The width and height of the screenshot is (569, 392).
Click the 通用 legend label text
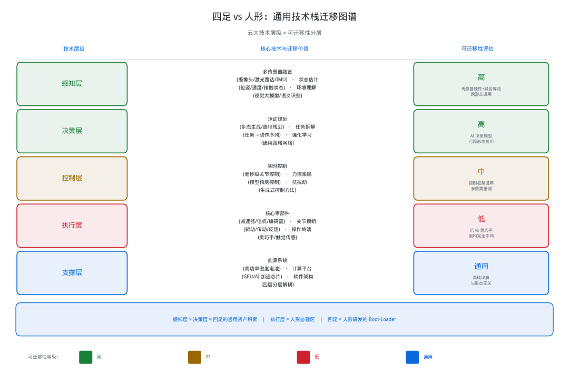click(428, 357)
